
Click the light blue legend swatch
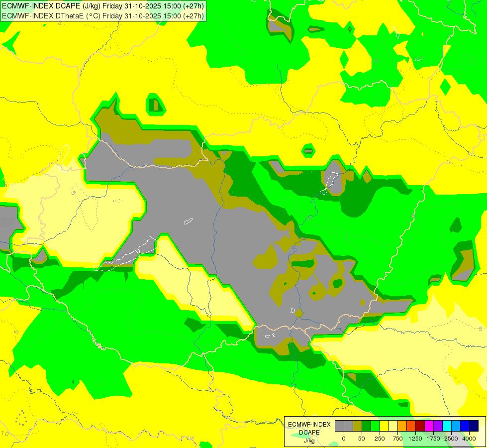point(456,426)
